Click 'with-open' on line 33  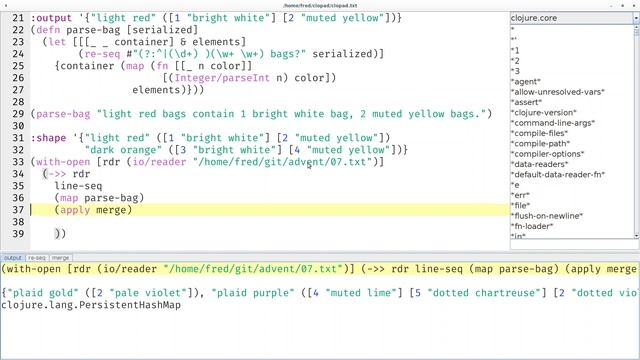[63, 162]
